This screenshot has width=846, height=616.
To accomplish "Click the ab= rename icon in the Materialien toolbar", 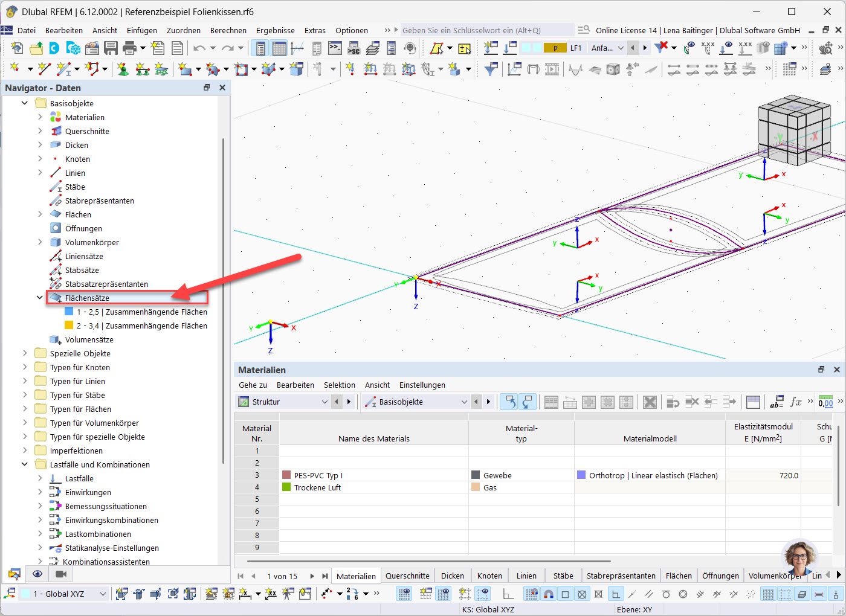I will 777,402.
